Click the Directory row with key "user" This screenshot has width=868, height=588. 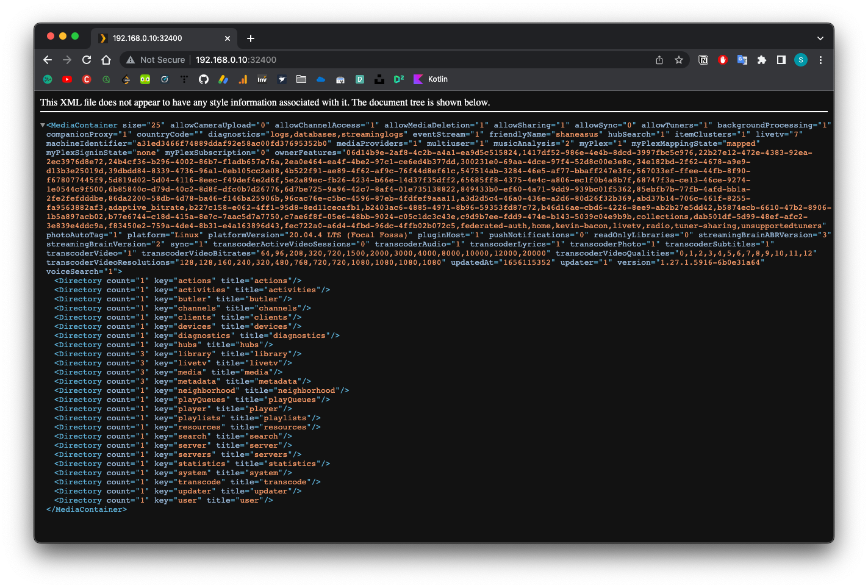(x=164, y=500)
